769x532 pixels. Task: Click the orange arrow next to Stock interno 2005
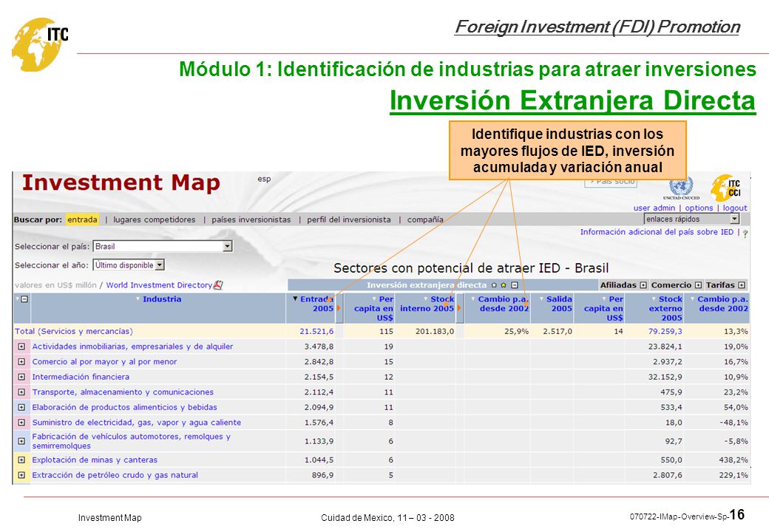tap(459, 308)
